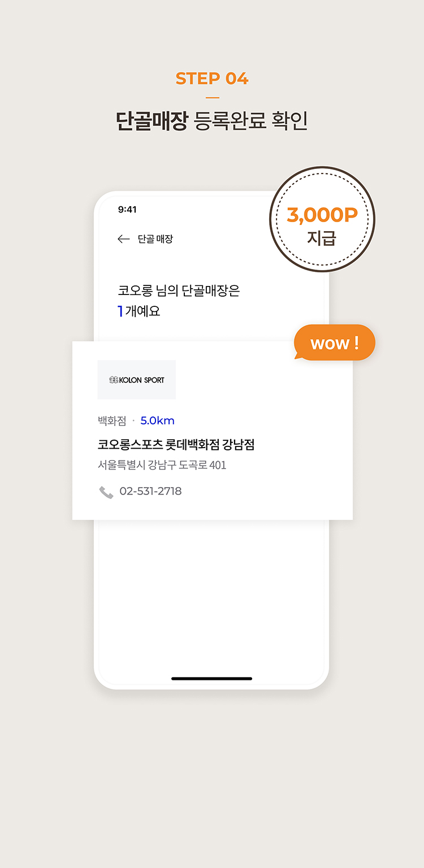Tap the orange wow! speech bubble
This screenshot has width=424, height=868.
[x=335, y=342]
